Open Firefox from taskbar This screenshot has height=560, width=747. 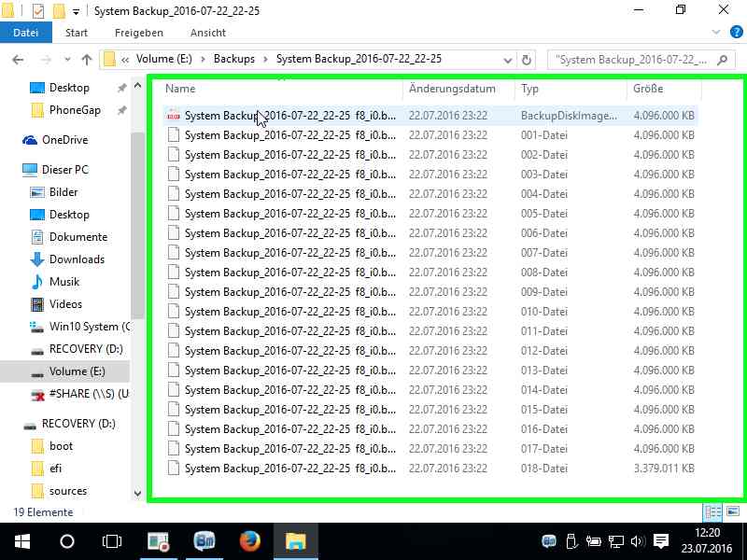pos(250,541)
